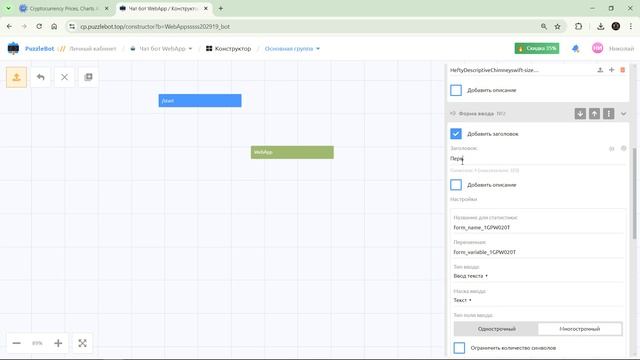Click emoji icon beside Заголовок field
640x360 pixels.
click(x=623, y=149)
